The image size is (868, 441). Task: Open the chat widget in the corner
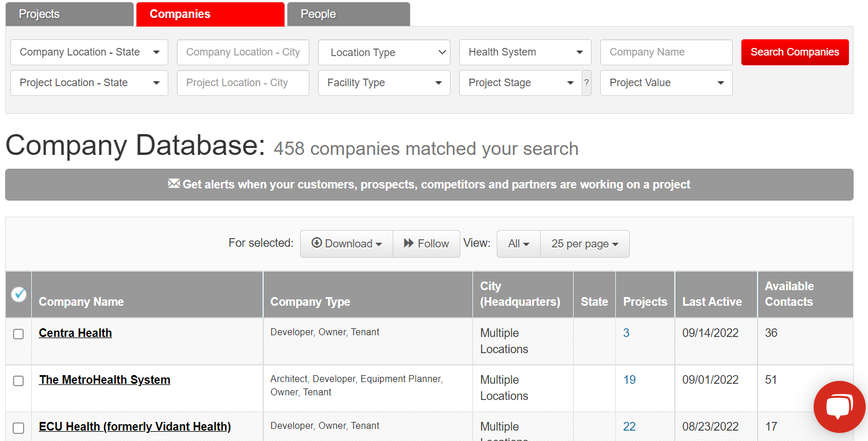click(839, 406)
